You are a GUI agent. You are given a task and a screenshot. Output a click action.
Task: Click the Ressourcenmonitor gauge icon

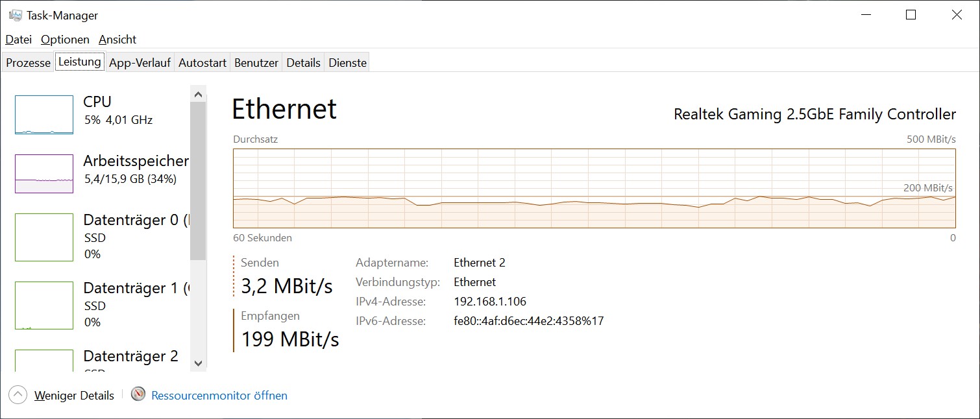(138, 394)
